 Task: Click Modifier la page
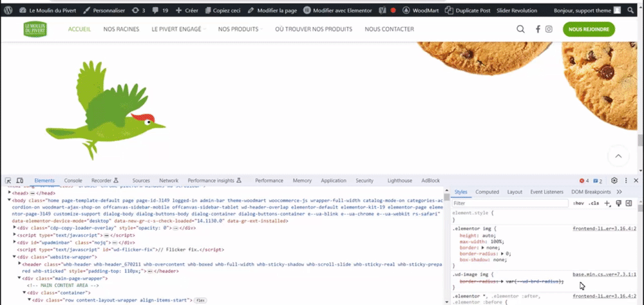coord(272,11)
